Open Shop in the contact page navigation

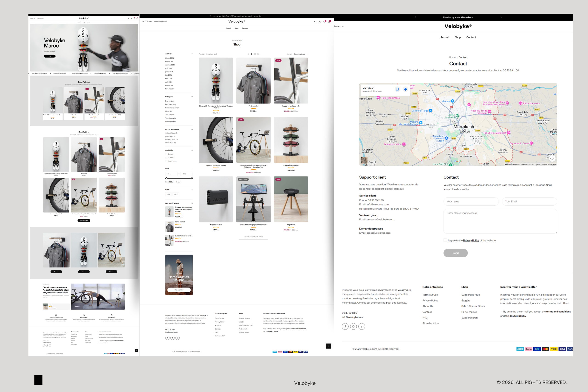(457, 37)
